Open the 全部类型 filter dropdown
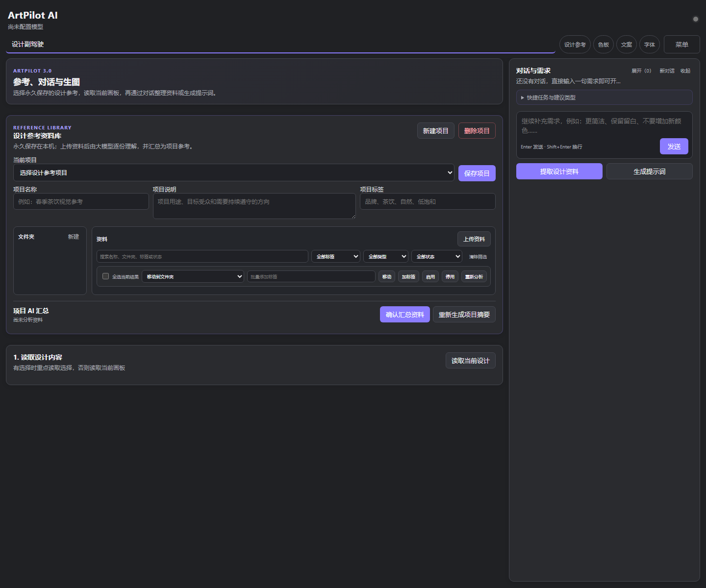 pyautogui.click(x=386, y=256)
